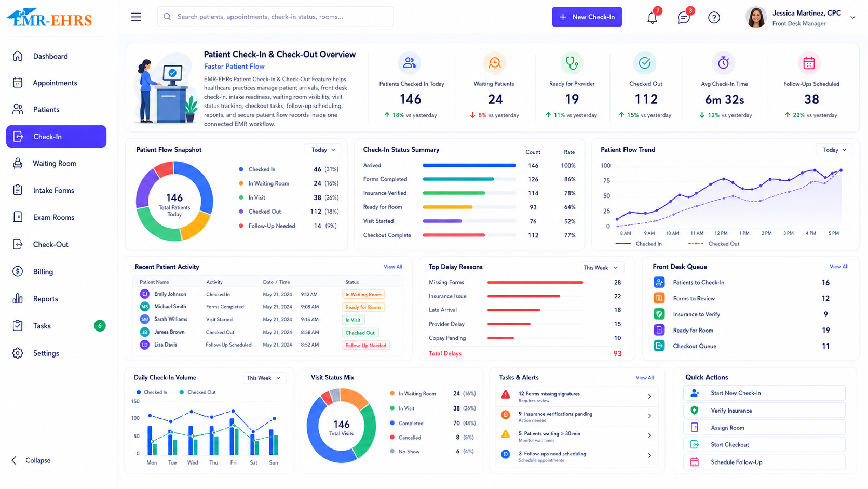Click Follow-Ups Scheduled calendar icon
868x489 pixels.
(x=809, y=63)
